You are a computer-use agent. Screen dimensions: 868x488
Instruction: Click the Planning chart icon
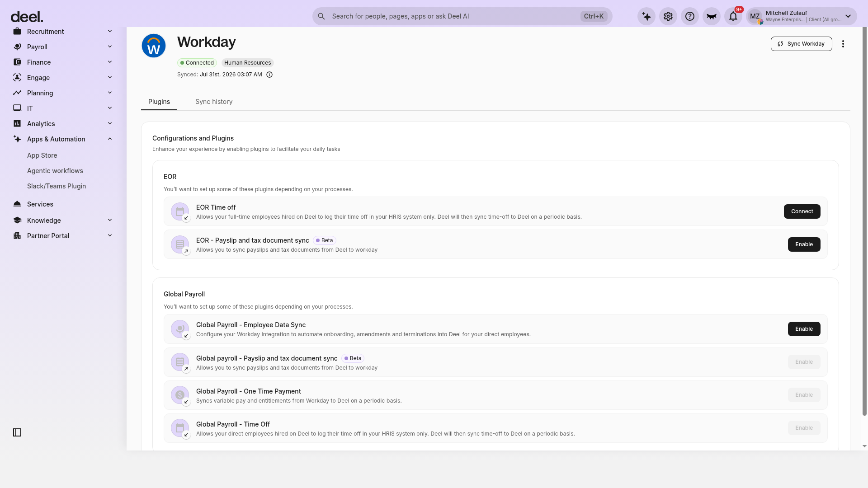pos(17,93)
